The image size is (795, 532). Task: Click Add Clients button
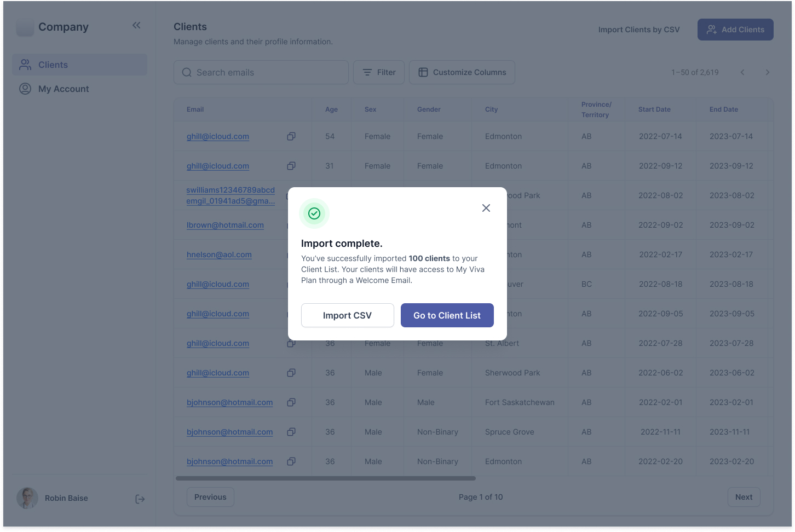coord(735,30)
